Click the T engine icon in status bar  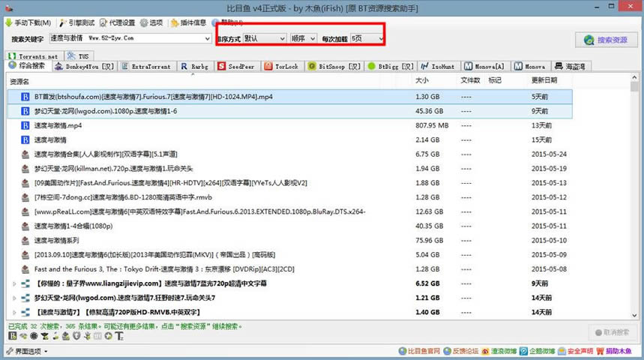point(119,336)
